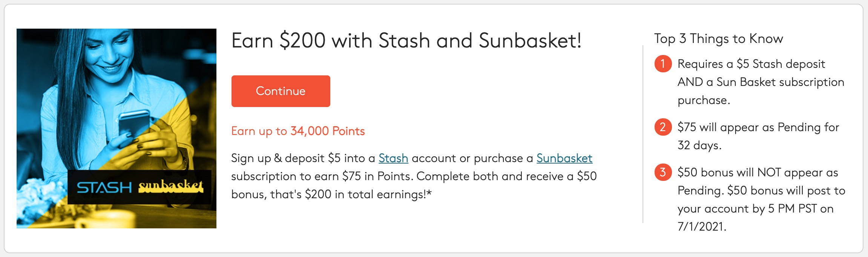Select the Earn up to 34,000 Points text
868x257 pixels.
click(298, 131)
